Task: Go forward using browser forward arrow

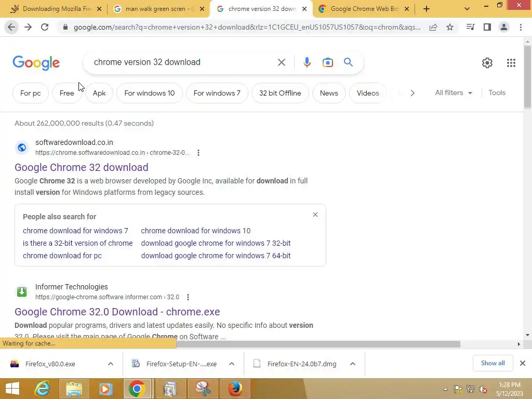Action: [x=28, y=27]
